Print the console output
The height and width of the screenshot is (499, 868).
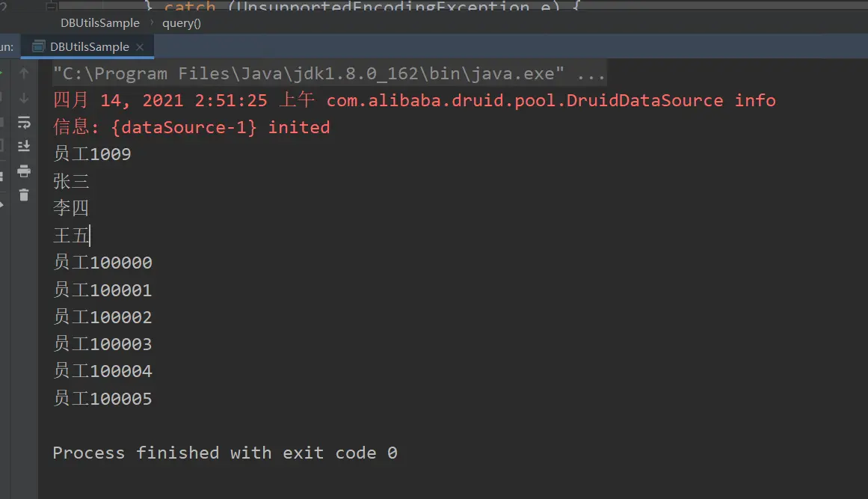[24, 171]
